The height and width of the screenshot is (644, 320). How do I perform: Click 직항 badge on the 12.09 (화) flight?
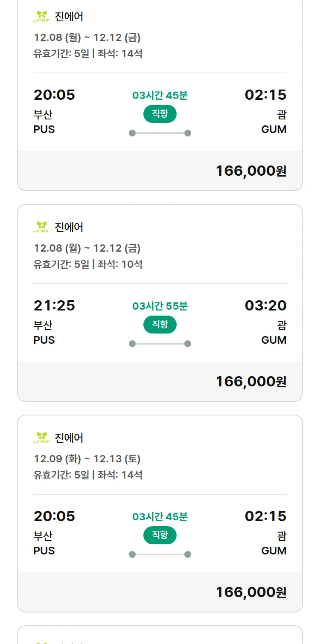tap(160, 535)
